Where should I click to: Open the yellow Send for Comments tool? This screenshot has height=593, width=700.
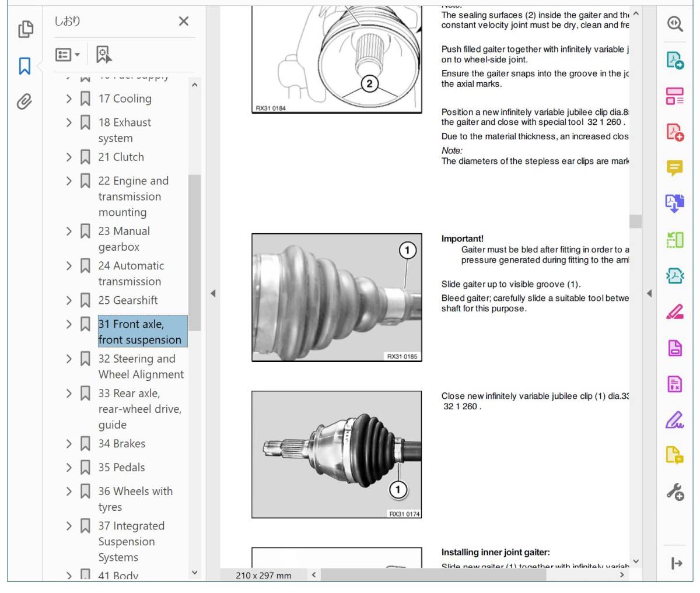(675, 455)
